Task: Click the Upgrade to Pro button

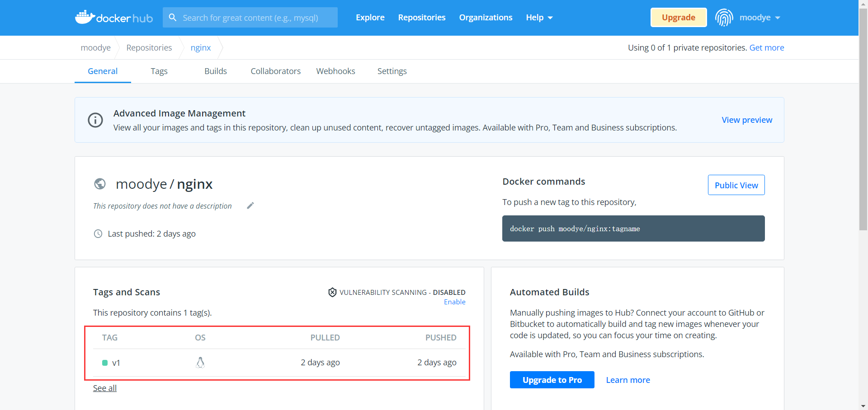Action: coord(552,379)
